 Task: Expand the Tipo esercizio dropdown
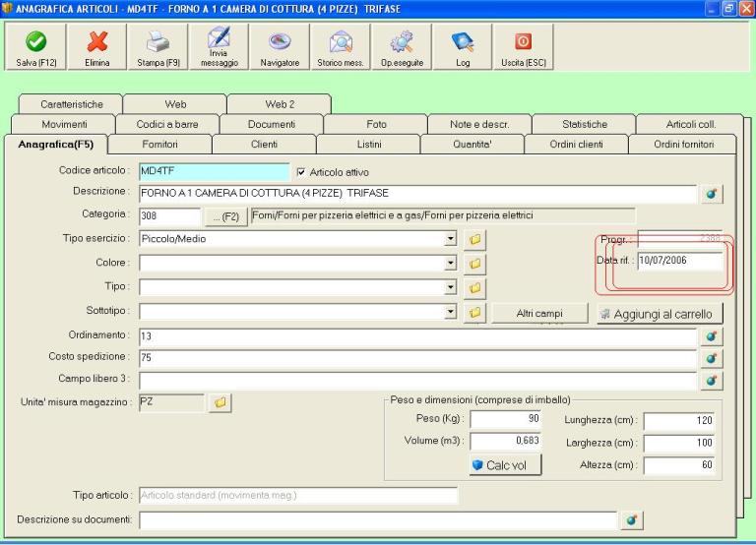[x=451, y=238]
